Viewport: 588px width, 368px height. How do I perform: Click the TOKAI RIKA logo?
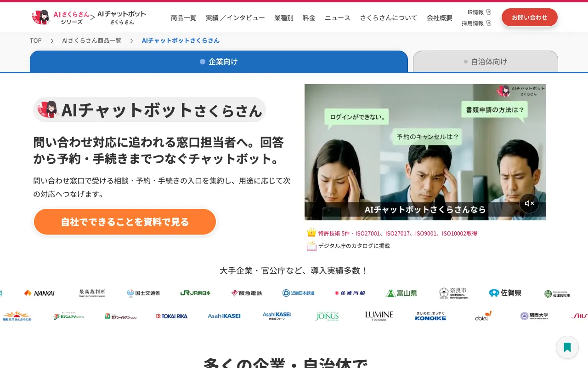[x=172, y=316]
